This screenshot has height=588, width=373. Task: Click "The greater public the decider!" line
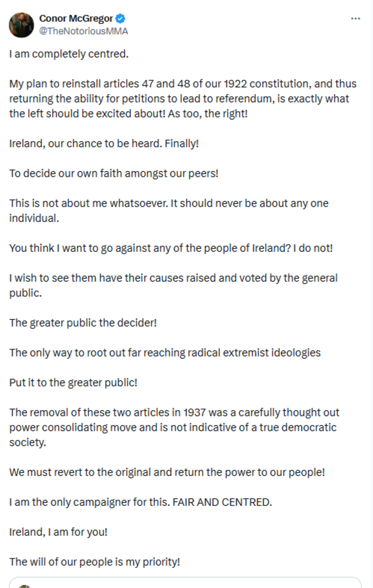click(83, 322)
